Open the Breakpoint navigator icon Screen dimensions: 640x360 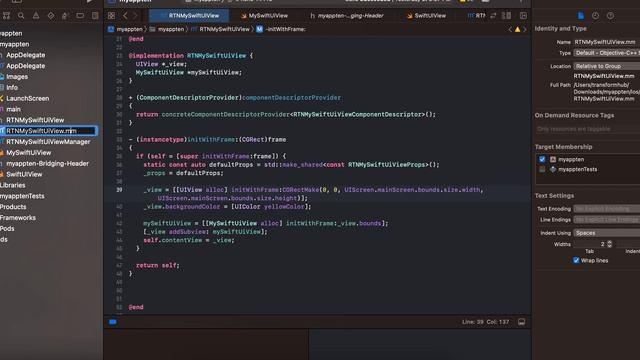click(x=80, y=16)
